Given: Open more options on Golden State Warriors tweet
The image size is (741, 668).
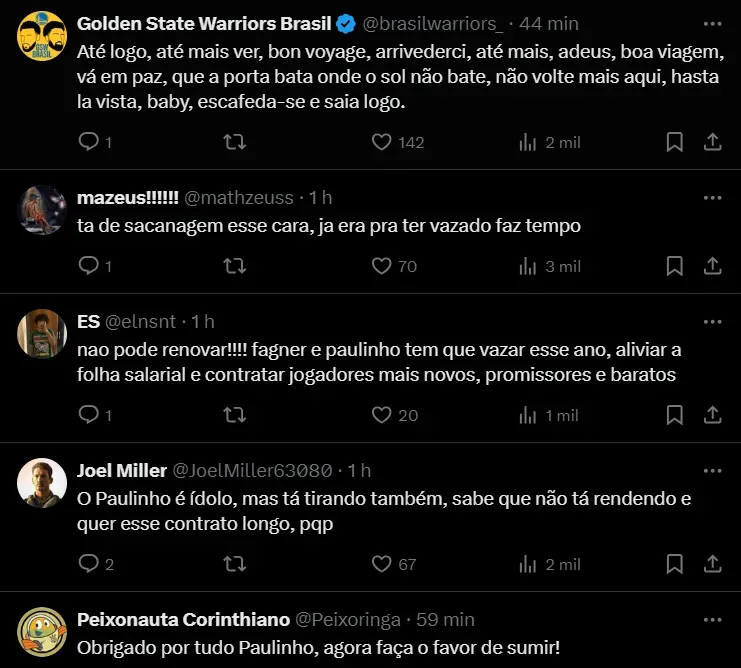Looking at the screenshot, I should click(x=712, y=23).
